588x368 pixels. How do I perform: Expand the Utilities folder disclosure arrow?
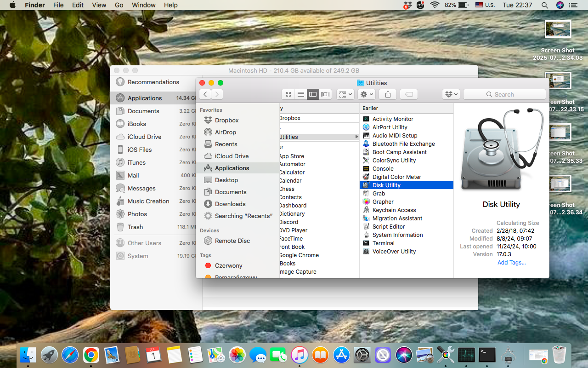357,137
